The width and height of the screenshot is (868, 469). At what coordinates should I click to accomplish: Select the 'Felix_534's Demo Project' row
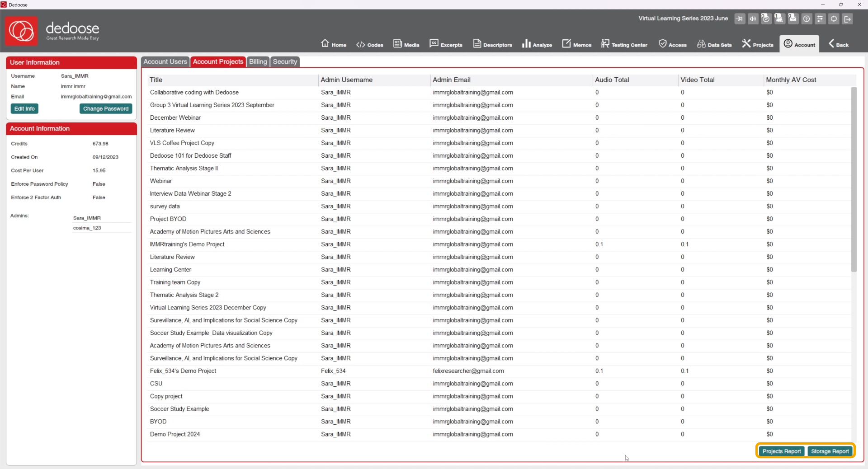(x=499, y=371)
